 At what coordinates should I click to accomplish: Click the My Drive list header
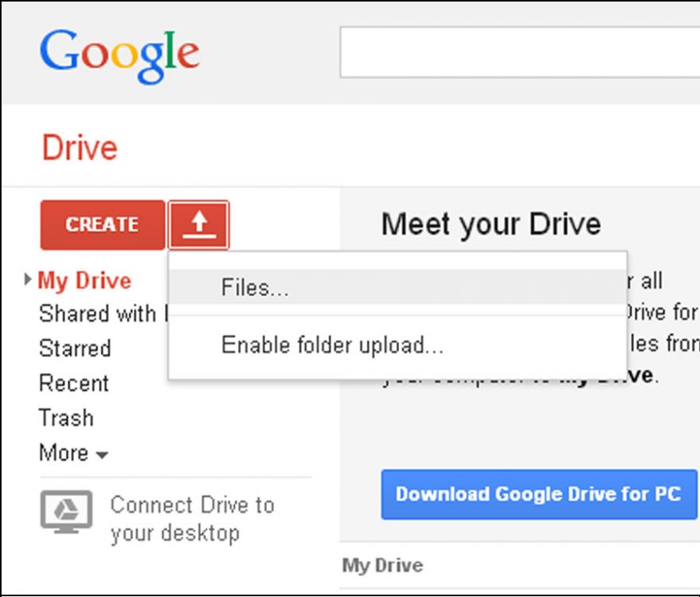[x=382, y=565]
